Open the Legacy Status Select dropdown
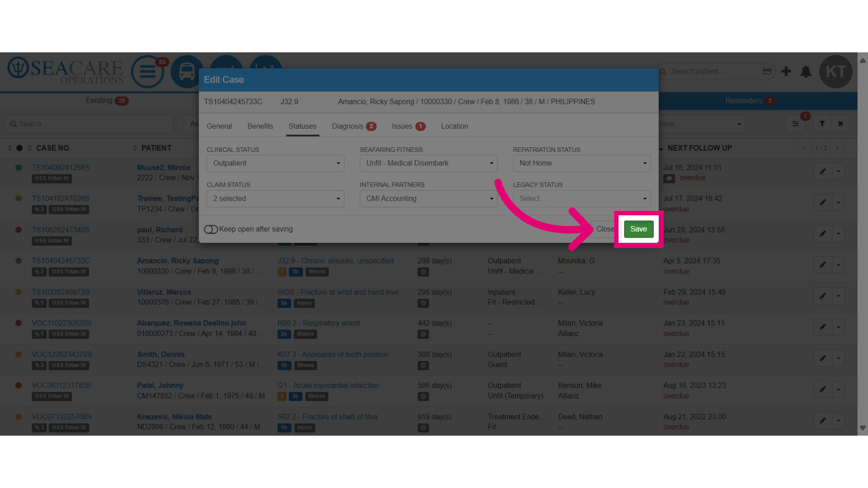The image size is (868, 488). coord(582,198)
